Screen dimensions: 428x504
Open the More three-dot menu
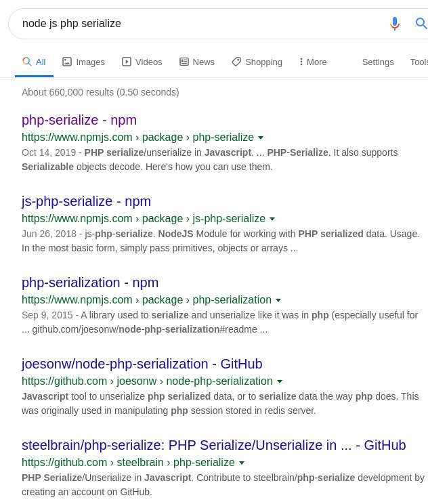(x=312, y=62)
